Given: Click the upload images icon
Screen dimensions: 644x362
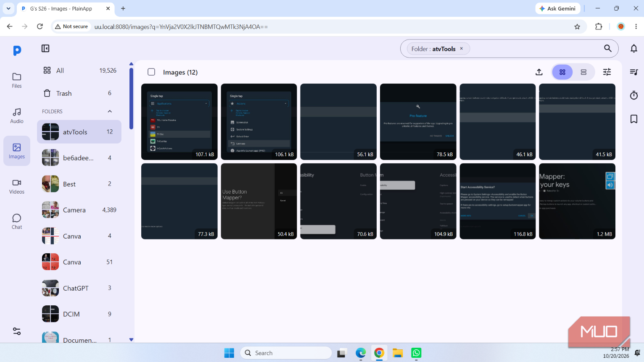Looking at the screenshot, I should coord(539,72).
